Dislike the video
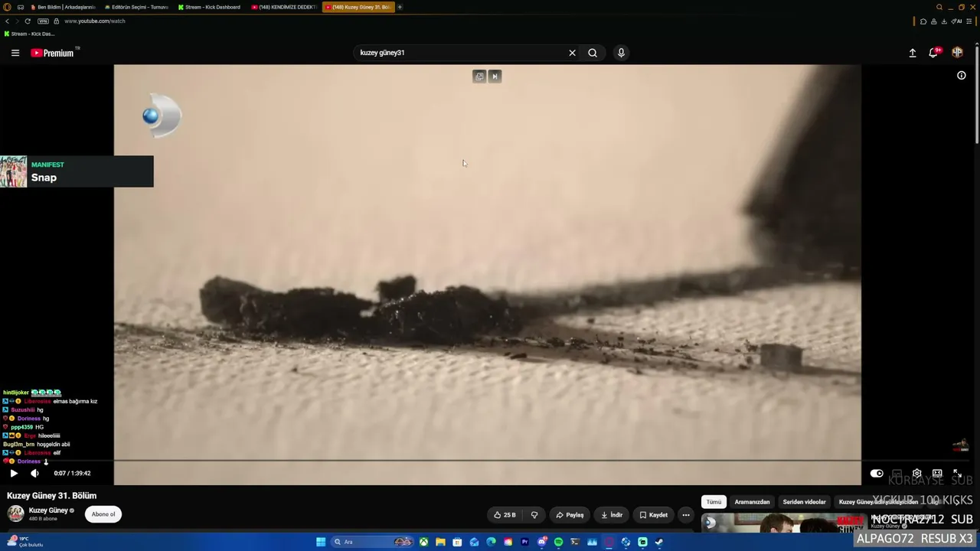 [x=534, y=515]
